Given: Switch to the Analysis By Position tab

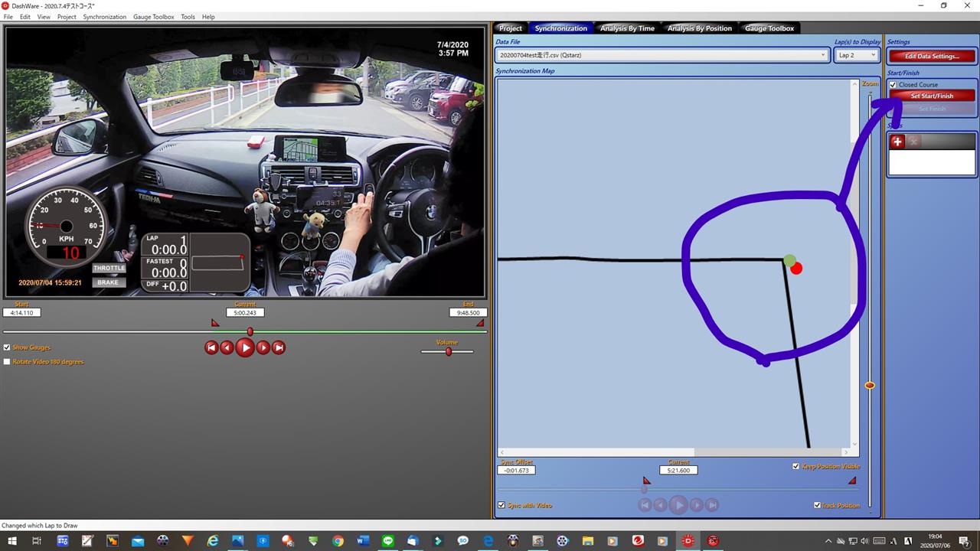Looking at the screenshot, I should pos(699,28).
